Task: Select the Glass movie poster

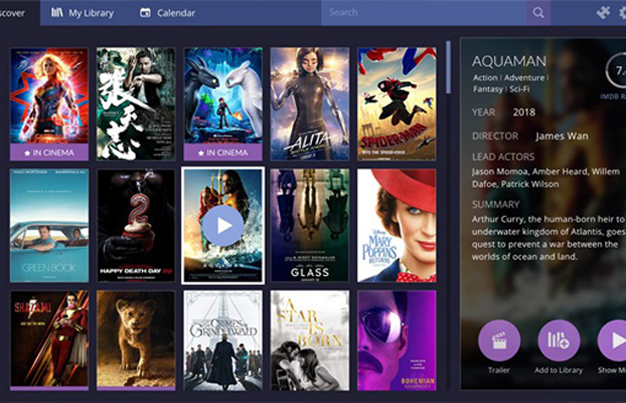Action: click(310, 226)
